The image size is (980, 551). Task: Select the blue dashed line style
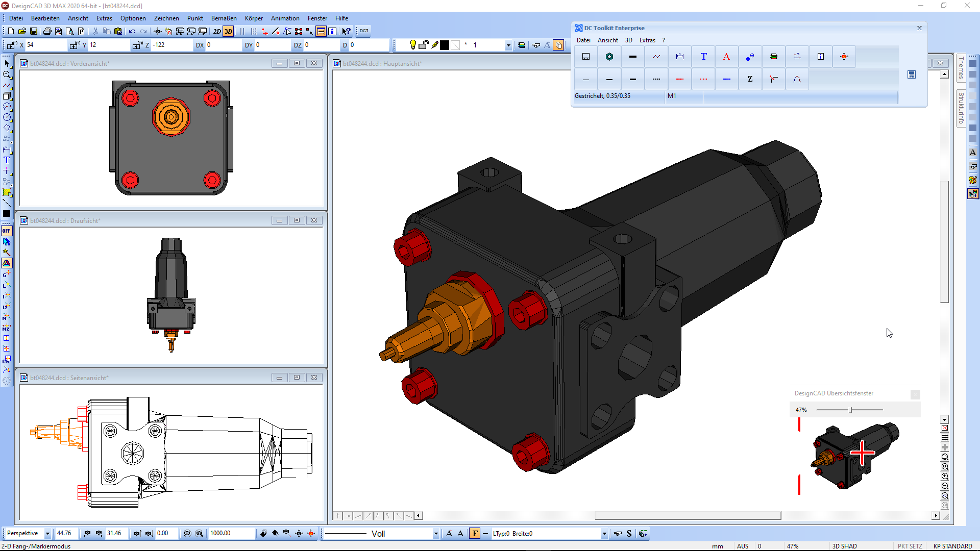pyautogui.click(x=727, y=79)
